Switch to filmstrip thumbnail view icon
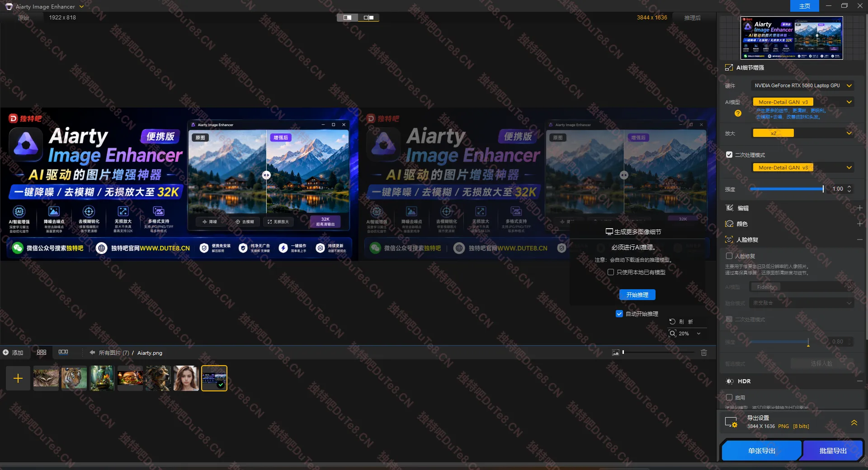Screen dimensions: 868x470 (x=63, y=352)
